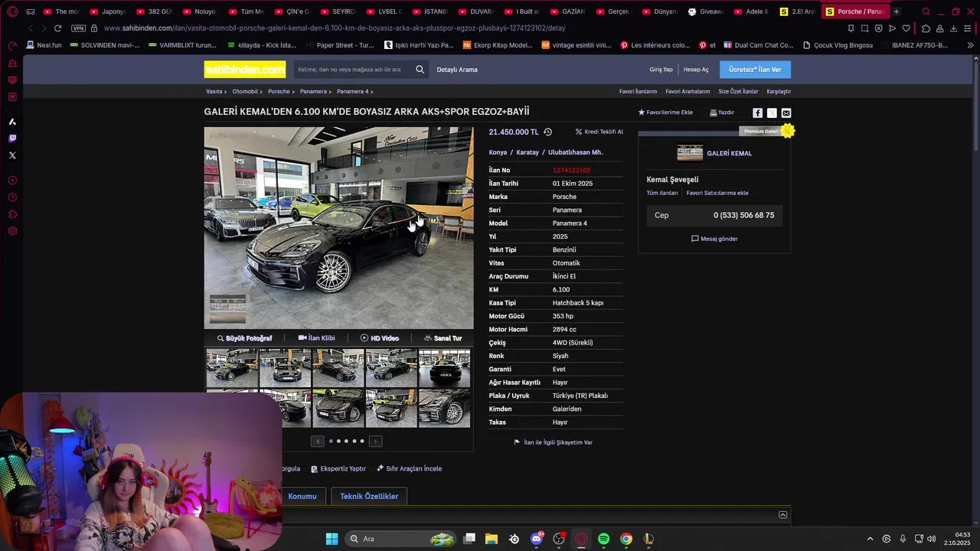Click the volume icon in system tray
Image resolution: width=980 pixels, height=551 pixels.
tap(931, 539)
